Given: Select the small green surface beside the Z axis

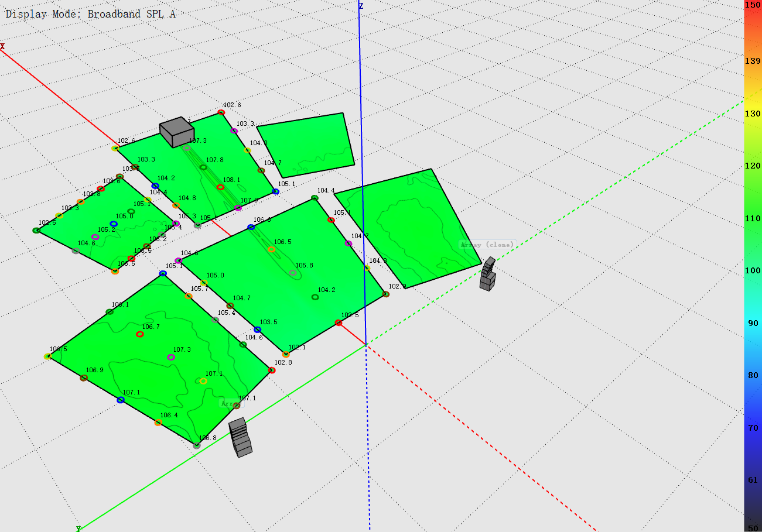Looking at the screenshot, I should (306, 145).
